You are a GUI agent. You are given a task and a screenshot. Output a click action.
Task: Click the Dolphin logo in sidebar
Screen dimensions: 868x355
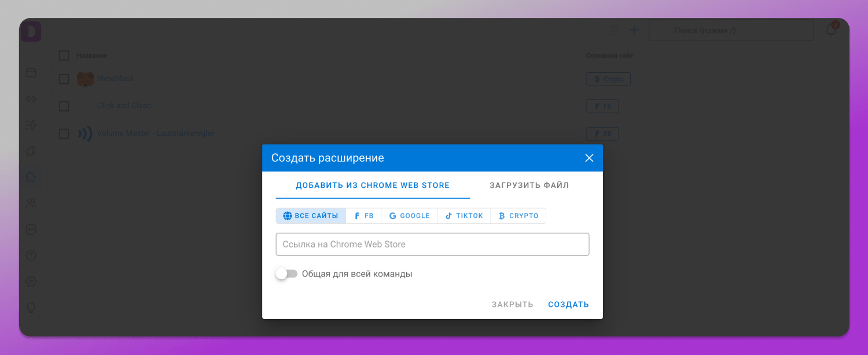tap(31, 31)
